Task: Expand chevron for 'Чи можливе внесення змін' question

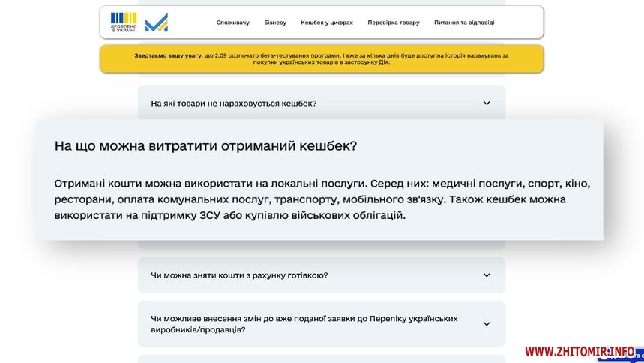Action: click(487, 324)
